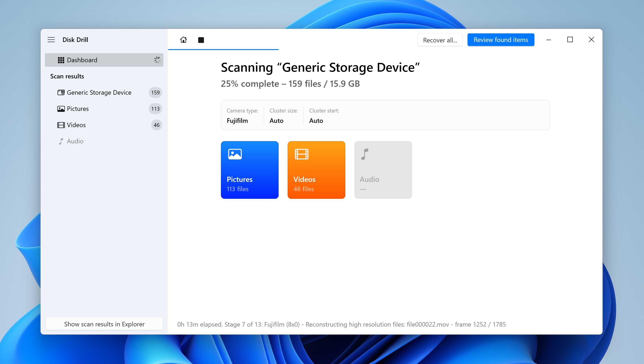
Task: Click Show scan results in Explorer
Action: 104,324
